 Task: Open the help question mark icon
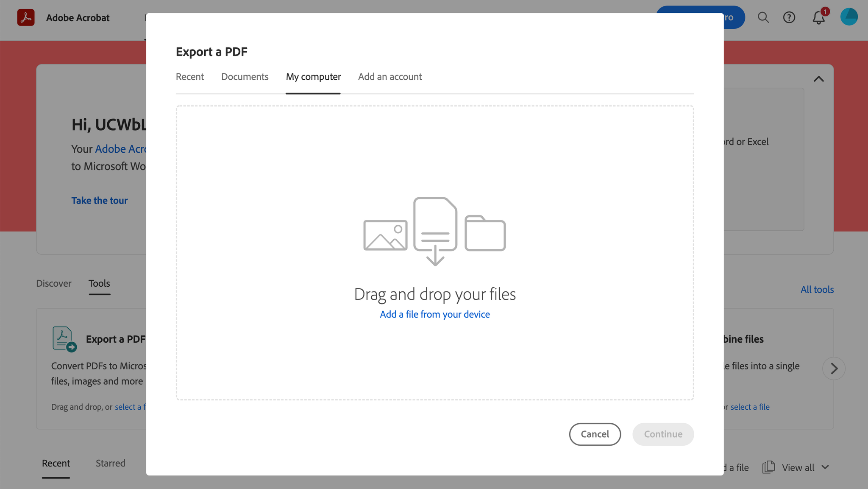point(789,17)
